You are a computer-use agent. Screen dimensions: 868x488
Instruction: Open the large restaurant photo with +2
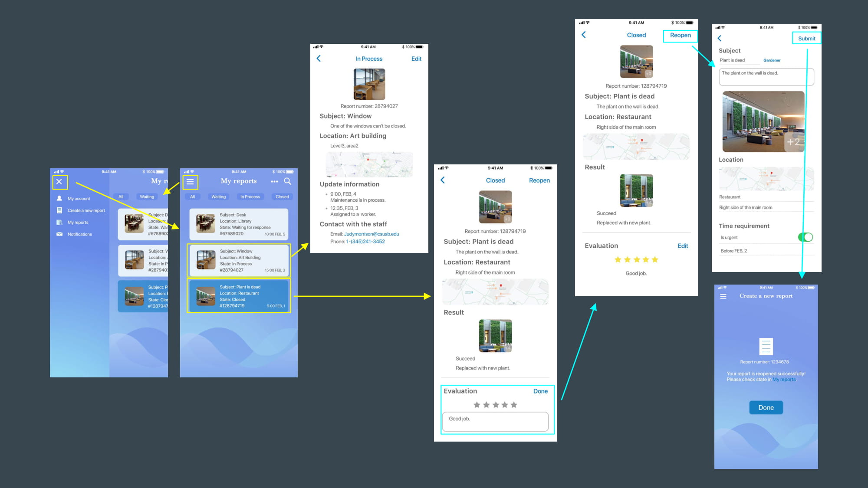764,122
